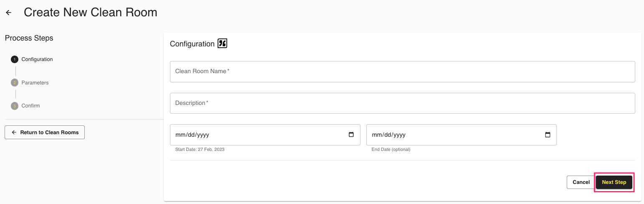Click the step 2 numbered circle

(x=15, y=83)
